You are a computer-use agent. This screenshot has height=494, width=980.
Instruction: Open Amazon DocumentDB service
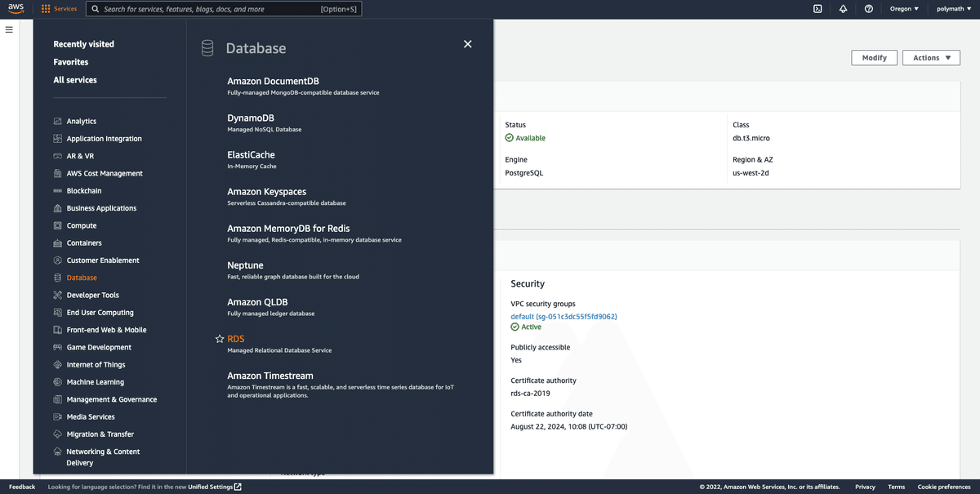click(273, 81)
